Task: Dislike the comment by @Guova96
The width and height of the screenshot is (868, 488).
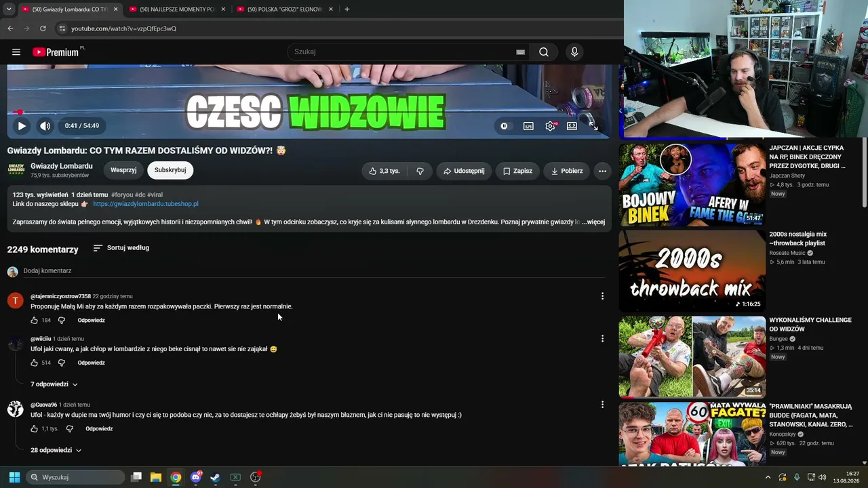Action: point(69,428)
